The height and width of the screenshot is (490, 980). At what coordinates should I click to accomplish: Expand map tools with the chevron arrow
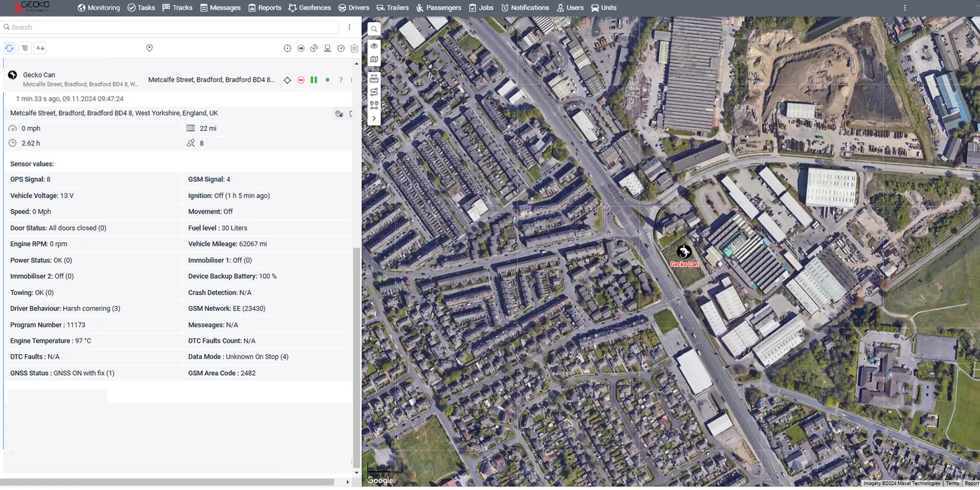pyautogui.click(x=374, y=118)
